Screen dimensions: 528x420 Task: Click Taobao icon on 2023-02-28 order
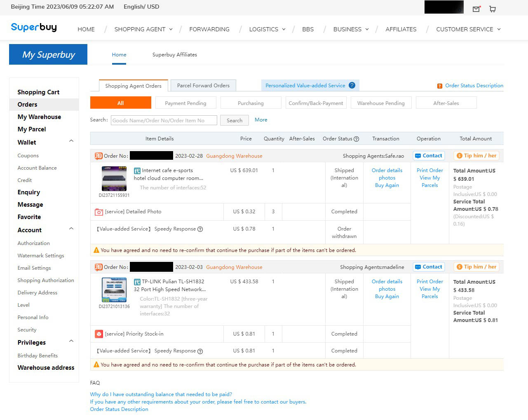point(99,156)
